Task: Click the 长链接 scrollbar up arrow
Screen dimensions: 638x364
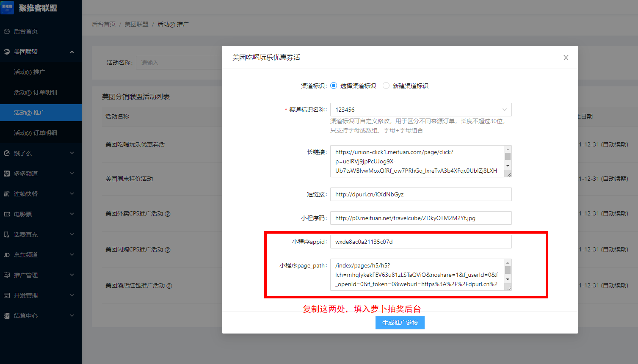Action: (x=508, y=149)
